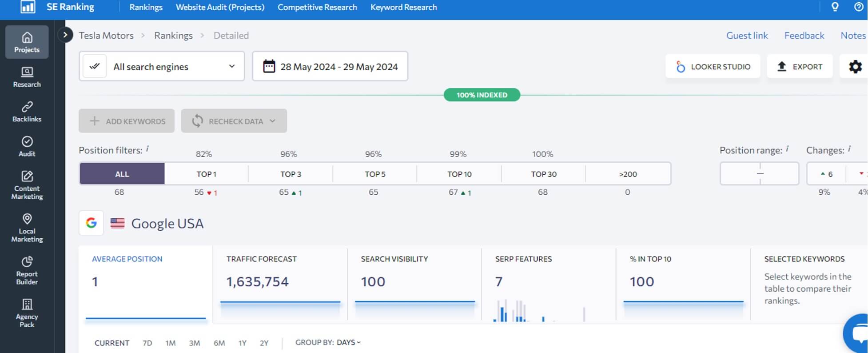Open date range 28 May 2024 - 29 May 2024

click(x=330, y=66)
